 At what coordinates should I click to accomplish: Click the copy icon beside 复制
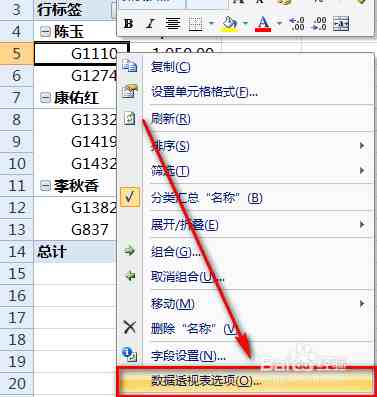click(x=129, y=65)
